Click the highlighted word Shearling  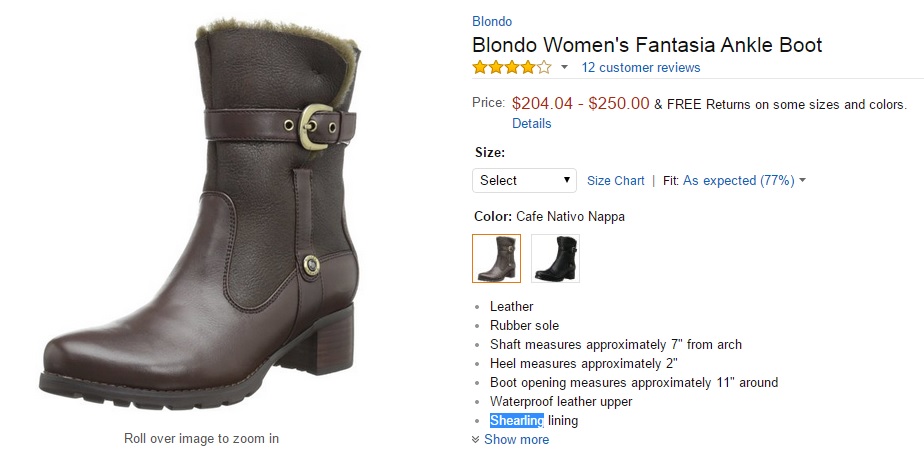[516, 421]
